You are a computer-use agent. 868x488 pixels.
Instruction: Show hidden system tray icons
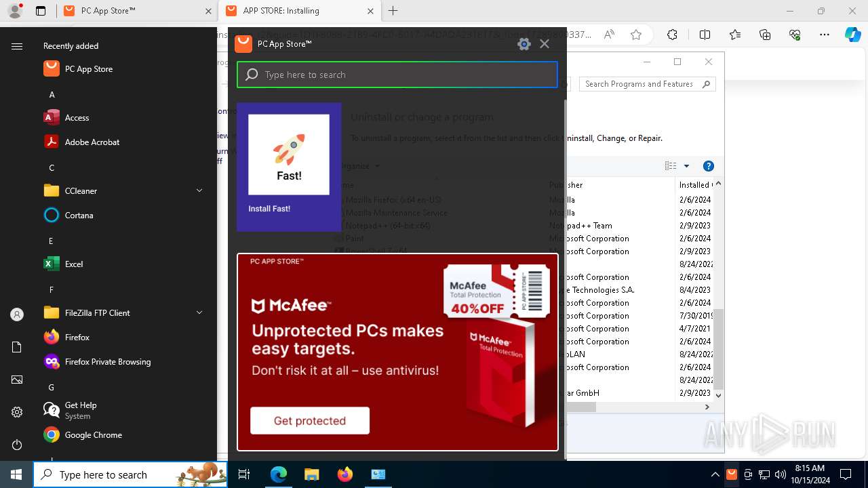coord(715,474)
